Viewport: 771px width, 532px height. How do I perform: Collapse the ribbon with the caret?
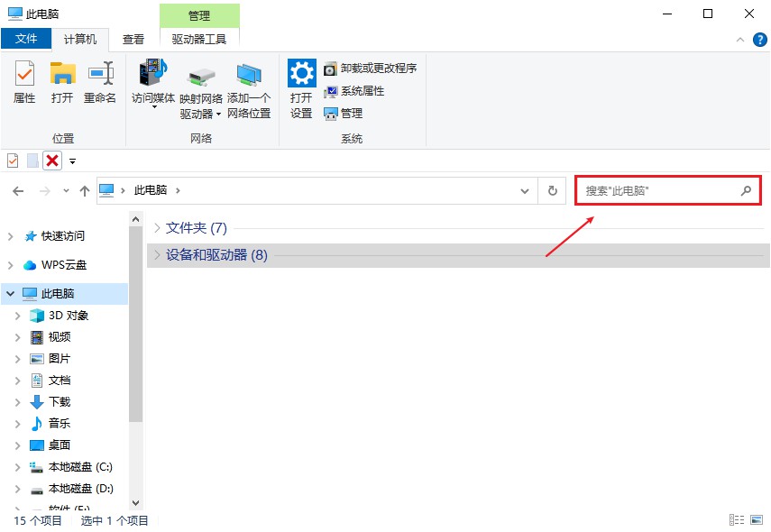pyautogui.click(x=740, y=40)
